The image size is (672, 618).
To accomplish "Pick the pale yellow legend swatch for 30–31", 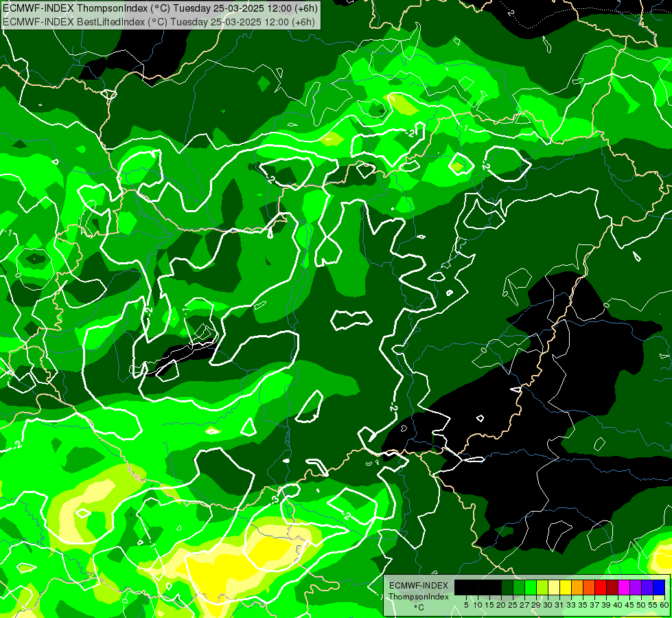I will (x=554, y=587).
